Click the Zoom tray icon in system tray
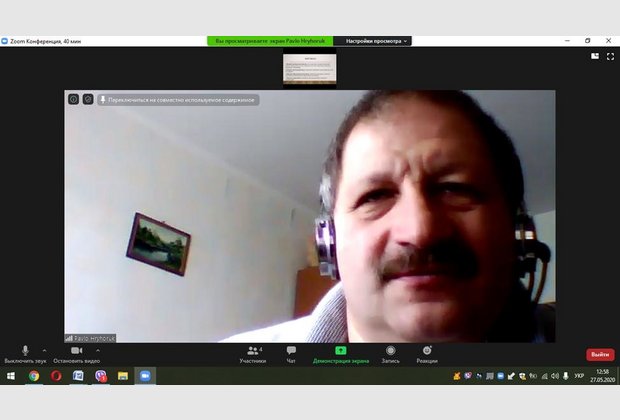Viewport: 620px width, 420px height. tap(500, 376)
